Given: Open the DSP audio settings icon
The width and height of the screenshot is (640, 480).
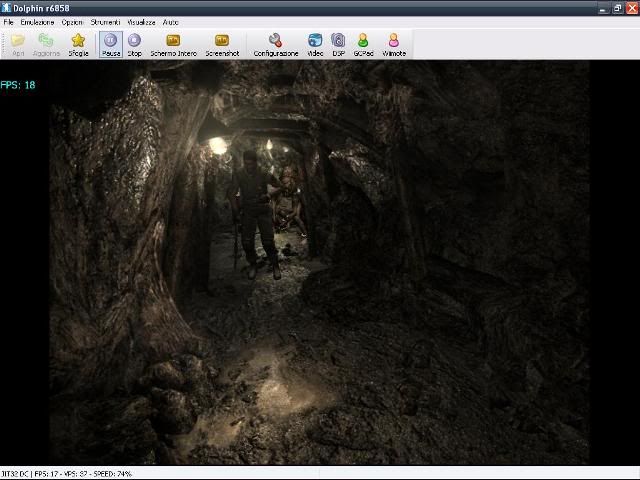Looking at the screenshot, I should tap(338, 44).
